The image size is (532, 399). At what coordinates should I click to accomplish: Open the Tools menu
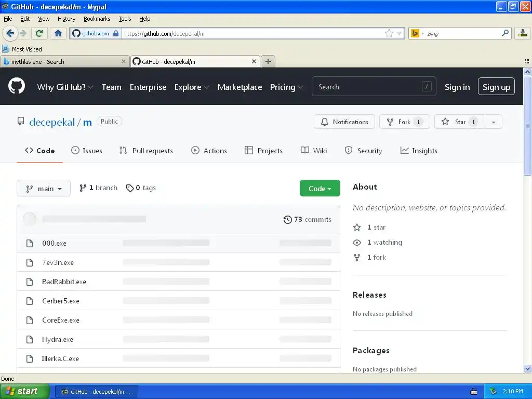click(x=125, y=19)
